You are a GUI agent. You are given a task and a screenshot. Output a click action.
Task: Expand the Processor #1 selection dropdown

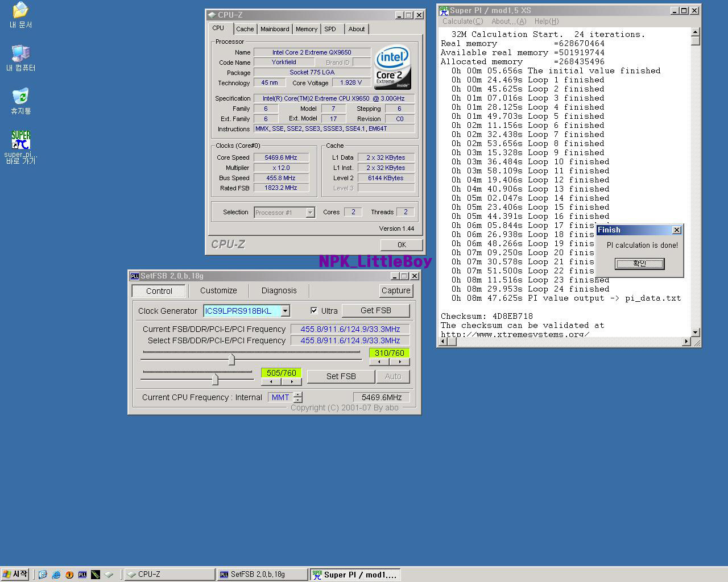(310, 213)
